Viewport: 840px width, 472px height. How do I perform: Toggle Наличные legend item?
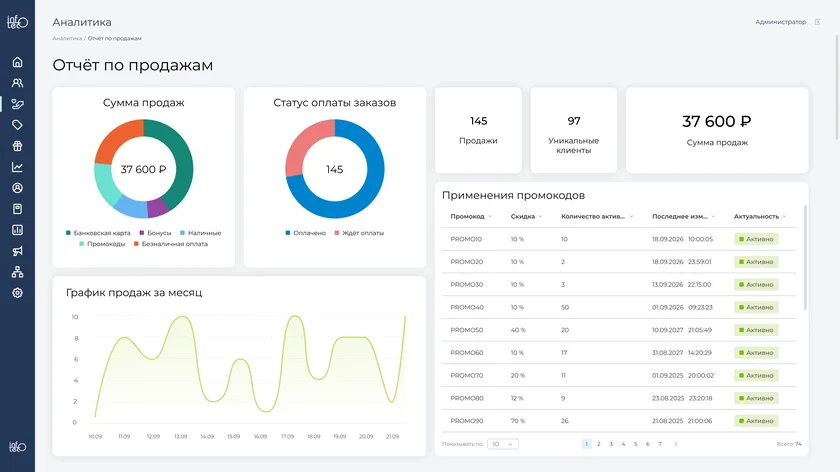pyautogui.click(x=200, y=233)
